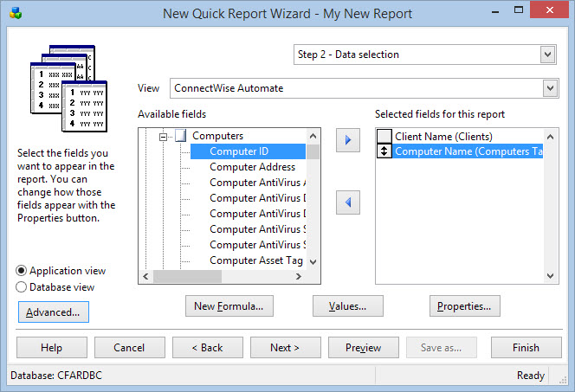Image resolution: width=575 pixels, height=392 pixels.
Task: Select Computer Name field in selected list
Action: coord(468,151)
